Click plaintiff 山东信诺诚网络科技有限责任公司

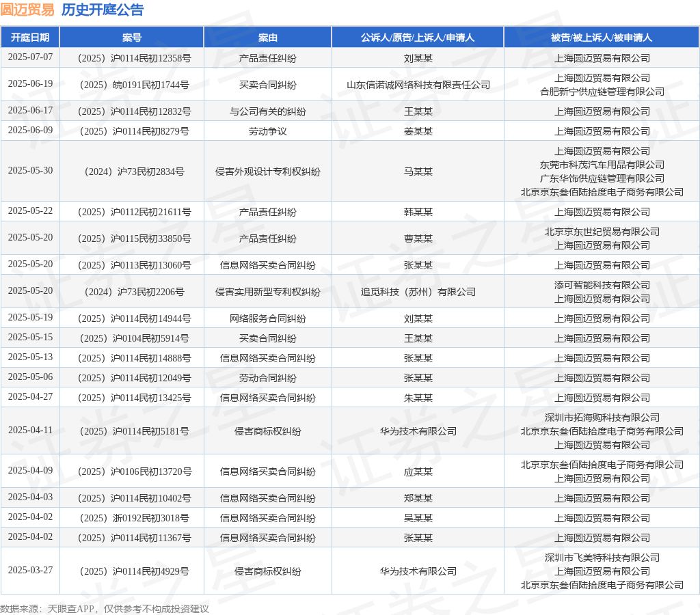pos(418,85)
